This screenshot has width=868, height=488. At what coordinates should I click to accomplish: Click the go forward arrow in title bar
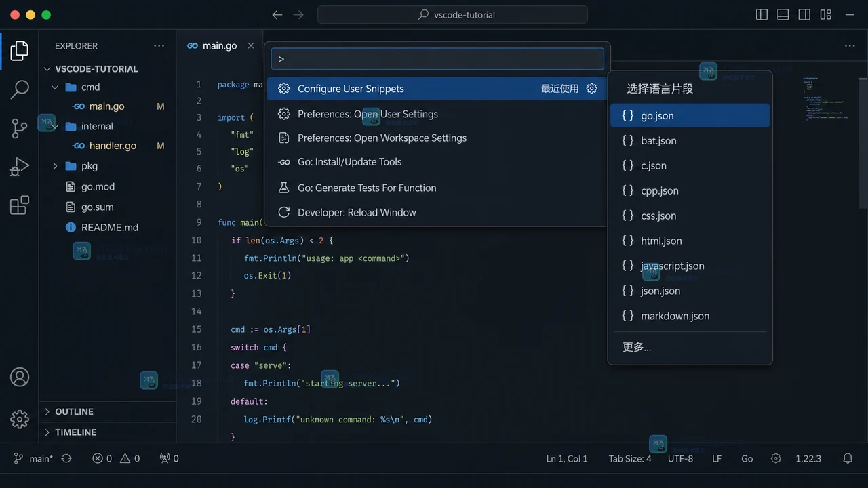(298, 14)
